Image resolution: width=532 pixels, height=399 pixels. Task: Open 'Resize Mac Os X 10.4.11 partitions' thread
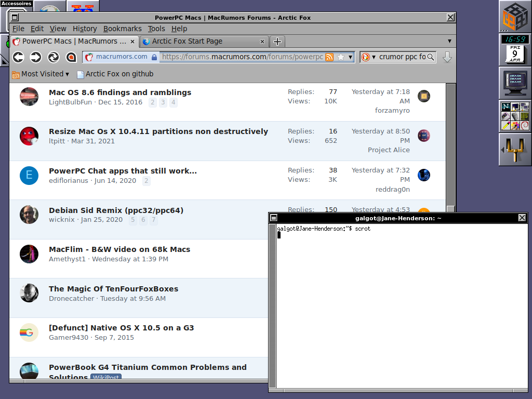pos(158,131)
